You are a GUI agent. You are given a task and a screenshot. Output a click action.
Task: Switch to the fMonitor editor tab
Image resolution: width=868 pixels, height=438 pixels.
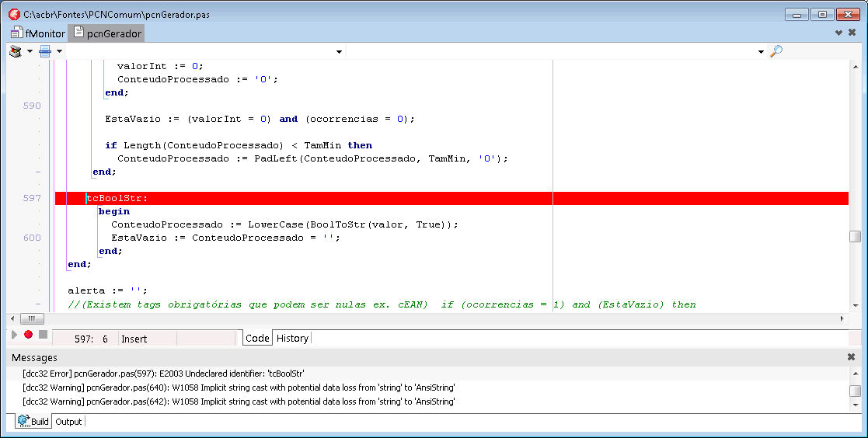click(38, 33)
